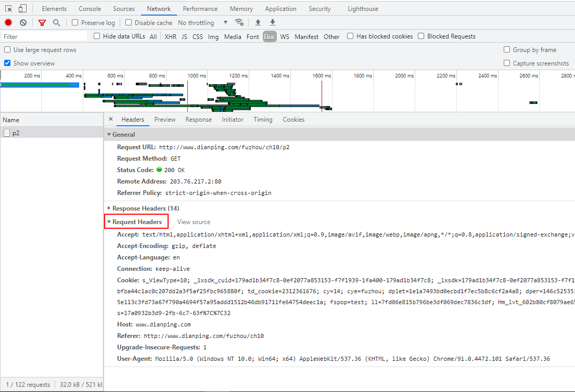The height and width of the screenshot is (392, 575).
Task: Open the request Cookies tab
Action: (x=293, y=120)
